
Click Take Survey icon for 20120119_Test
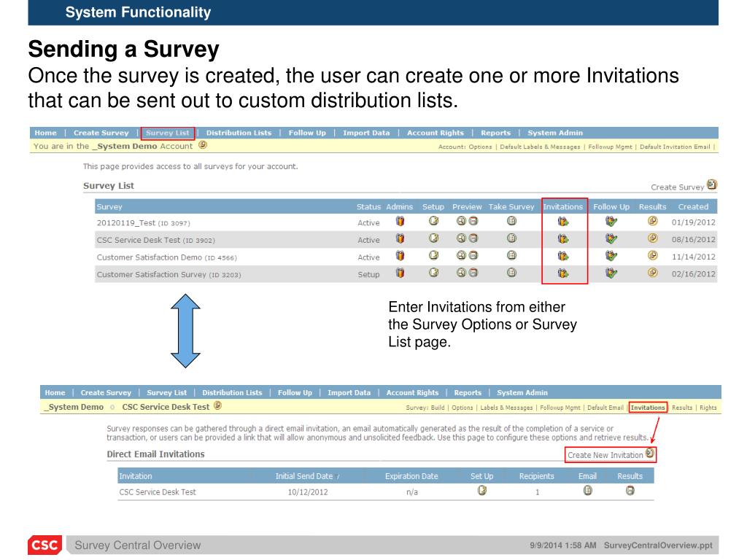511,220
